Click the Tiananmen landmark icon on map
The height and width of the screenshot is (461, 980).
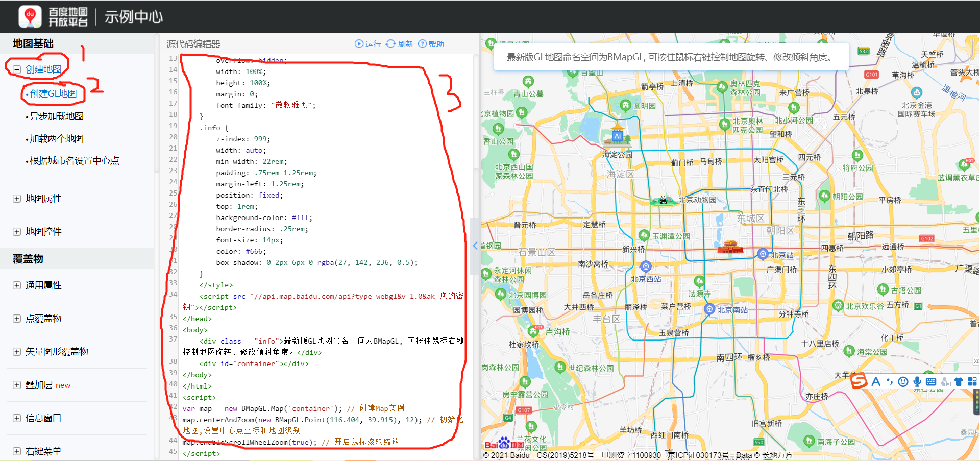click(730, 247)
